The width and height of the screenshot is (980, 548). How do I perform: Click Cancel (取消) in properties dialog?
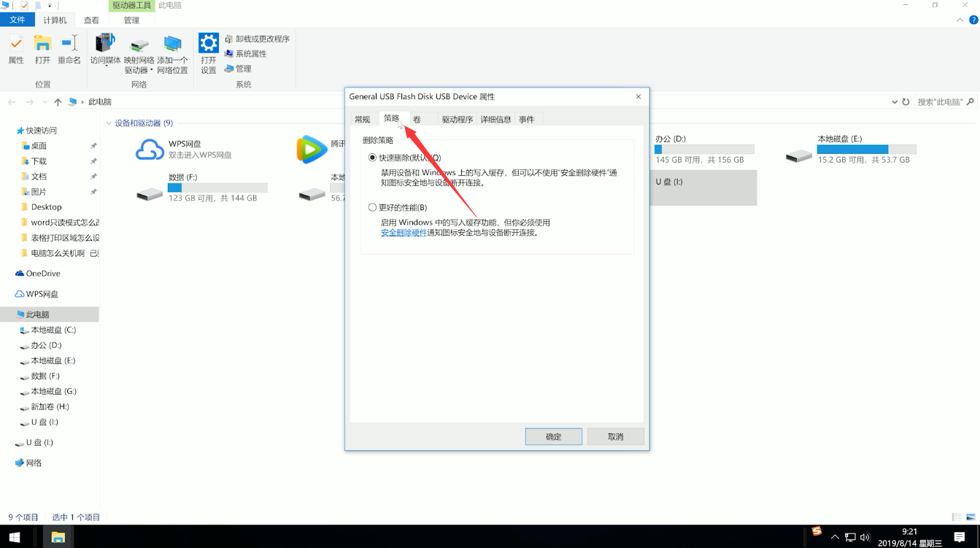(616, 436)
